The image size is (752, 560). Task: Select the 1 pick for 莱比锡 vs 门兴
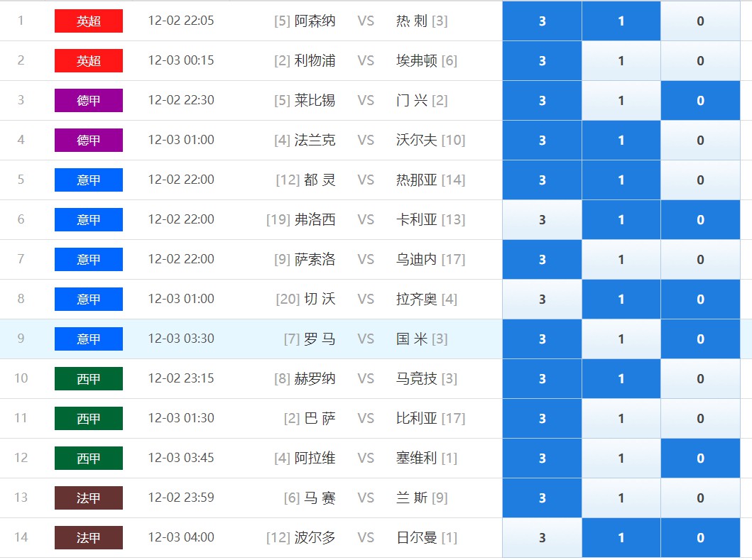[x=621, y=100]
